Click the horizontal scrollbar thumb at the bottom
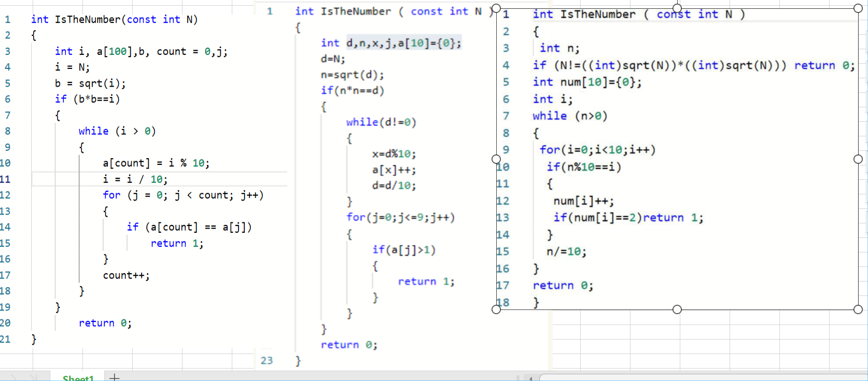The height and width of the screenshot is (381, 868). click(x=703, y=377)
